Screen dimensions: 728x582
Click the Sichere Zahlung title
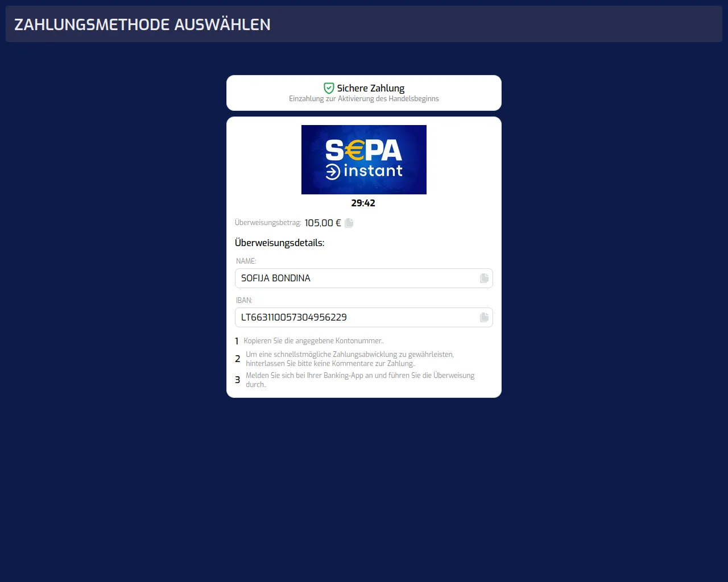pos(371,88)
